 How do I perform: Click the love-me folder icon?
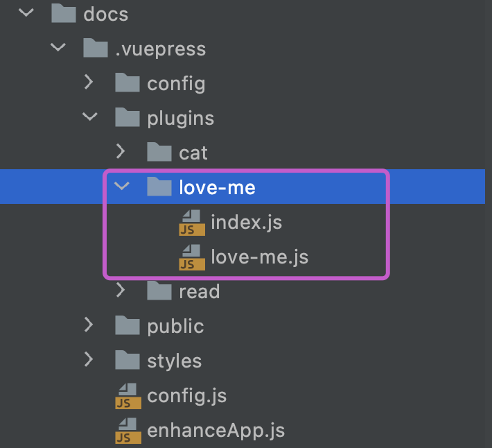coord(159,187)
